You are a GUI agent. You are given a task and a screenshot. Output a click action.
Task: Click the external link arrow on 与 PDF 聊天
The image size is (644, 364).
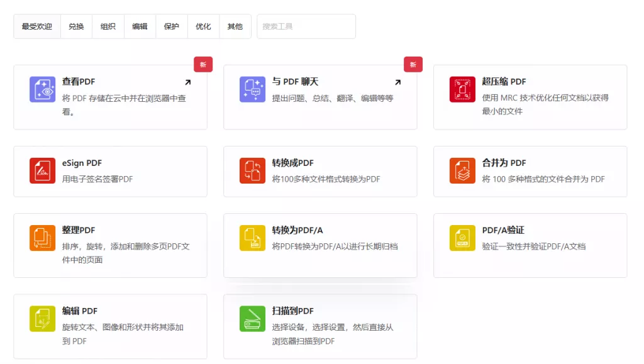[x=397, y=81]
